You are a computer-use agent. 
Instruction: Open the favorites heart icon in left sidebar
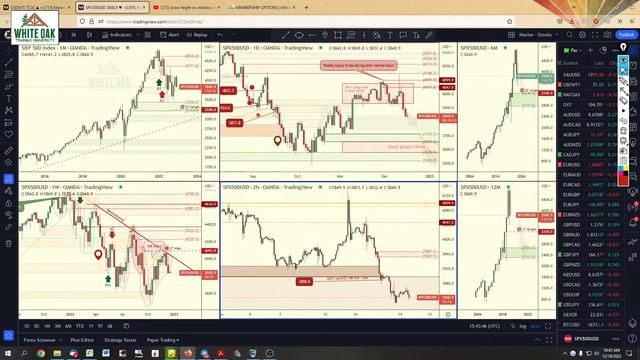click(x=9, y=134)
